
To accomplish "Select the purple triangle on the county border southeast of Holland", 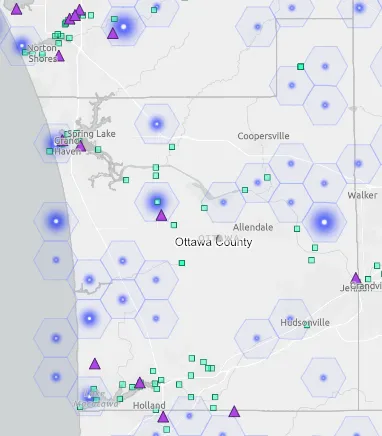I will (x=234, y=412).
